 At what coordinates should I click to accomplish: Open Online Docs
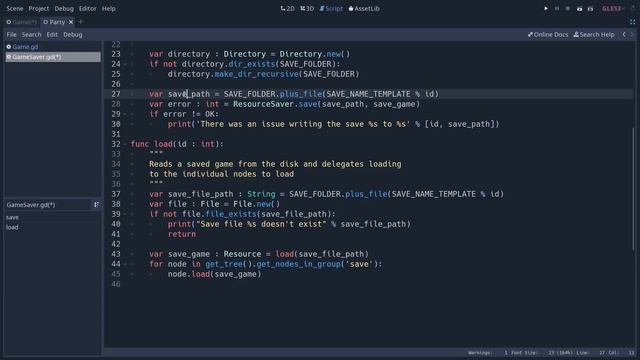[548, 35]
